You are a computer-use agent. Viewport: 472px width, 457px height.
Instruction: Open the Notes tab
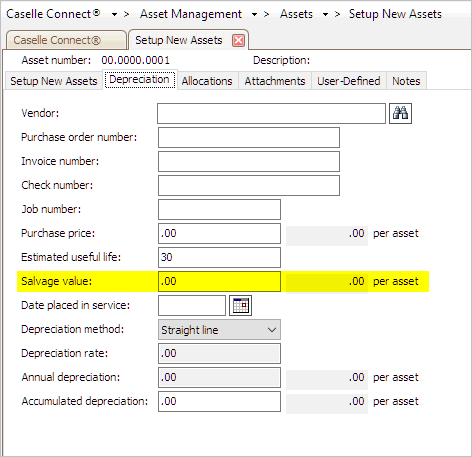[x=406, y=81]
